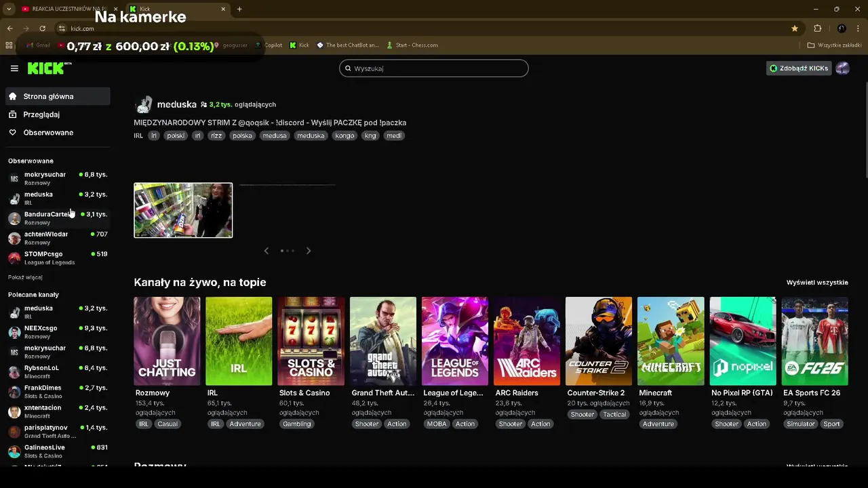Open League of Legends category card

tap(455, 341)
